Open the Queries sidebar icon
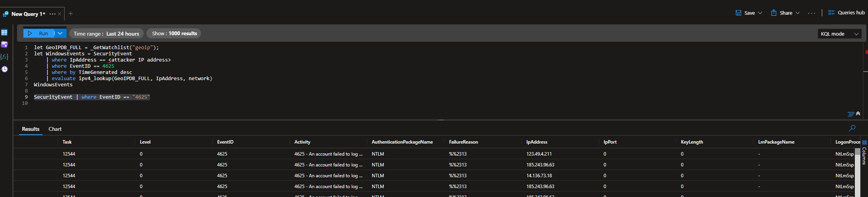Viewport: 868px width, 197px height. [5, 45]
